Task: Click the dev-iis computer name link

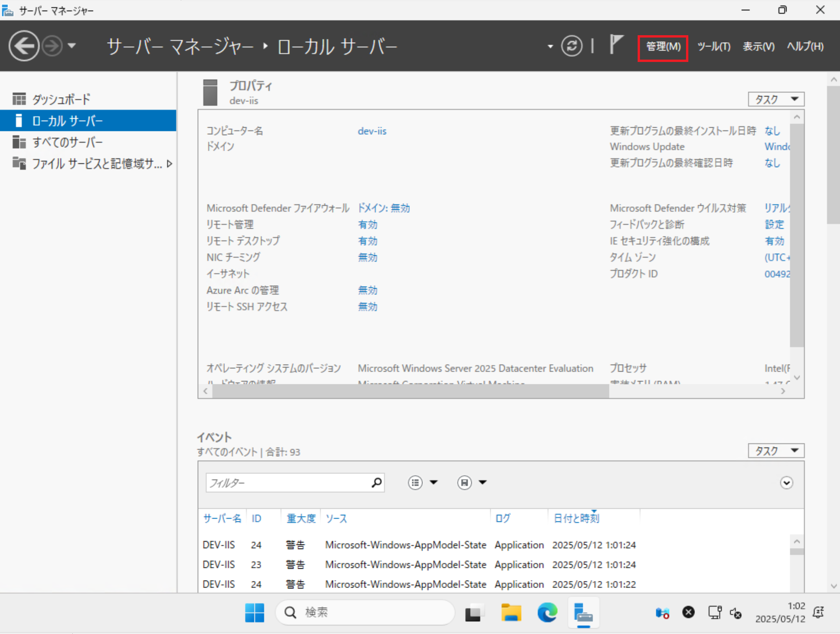Action: 372,131
